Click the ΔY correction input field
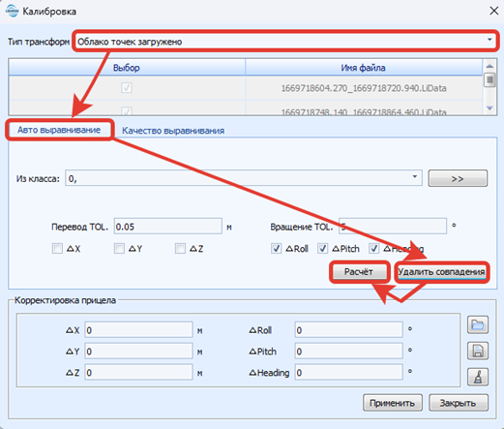The height and width of the screenshot is (429, 504). (138, 352)
